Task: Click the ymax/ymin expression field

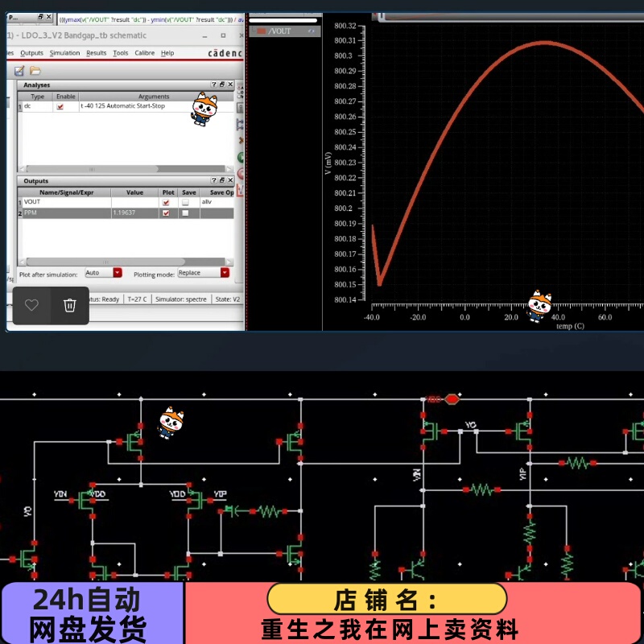Action: pyautogui.click(x=151, y=19)
